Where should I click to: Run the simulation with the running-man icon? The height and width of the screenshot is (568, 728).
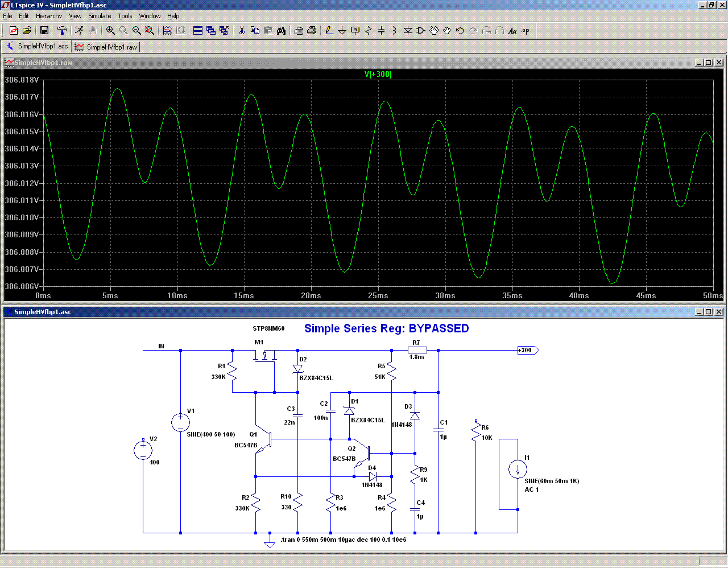pyautogui.click(x=79, y=31)
